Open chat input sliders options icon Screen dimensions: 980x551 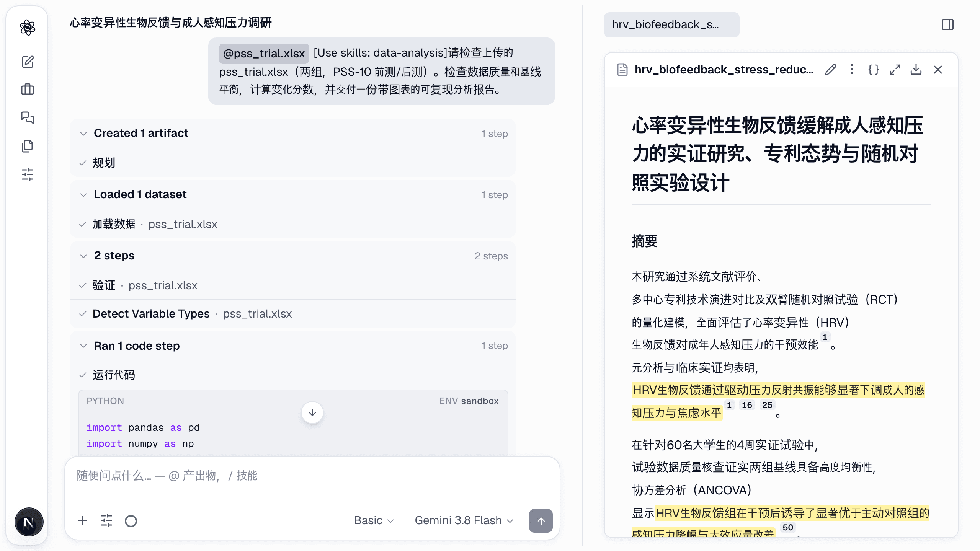(106, 521)
